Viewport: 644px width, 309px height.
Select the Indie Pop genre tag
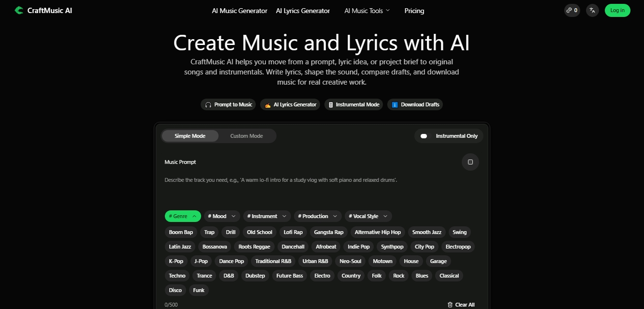click(359, 247)
